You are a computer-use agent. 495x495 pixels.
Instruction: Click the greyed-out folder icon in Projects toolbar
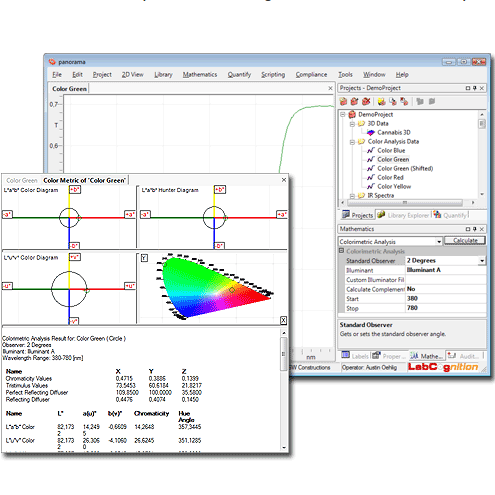point(420,101)
